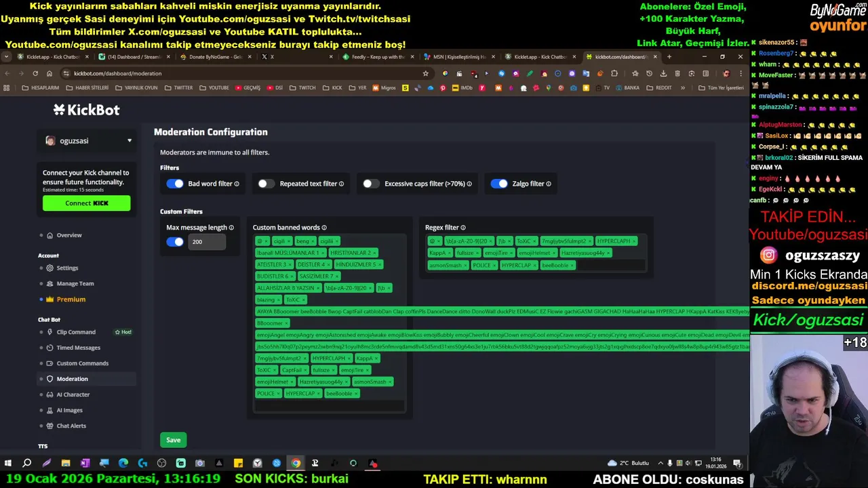Open Windows taskbar search
The image size is (868, 488).
coord(27,463)
